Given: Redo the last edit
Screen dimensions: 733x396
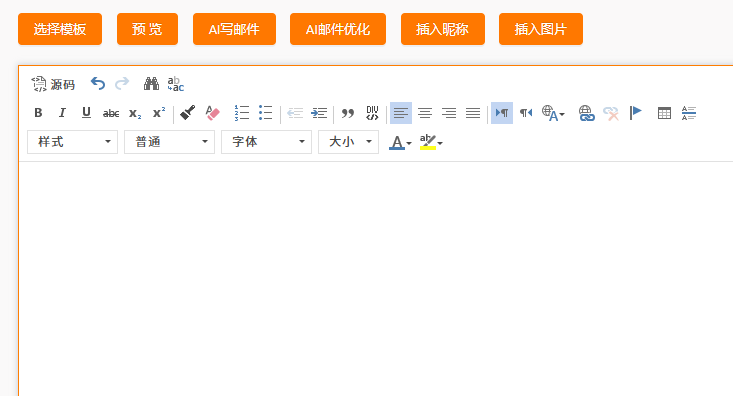Looking at the screenshot, I should pos(122,84).
